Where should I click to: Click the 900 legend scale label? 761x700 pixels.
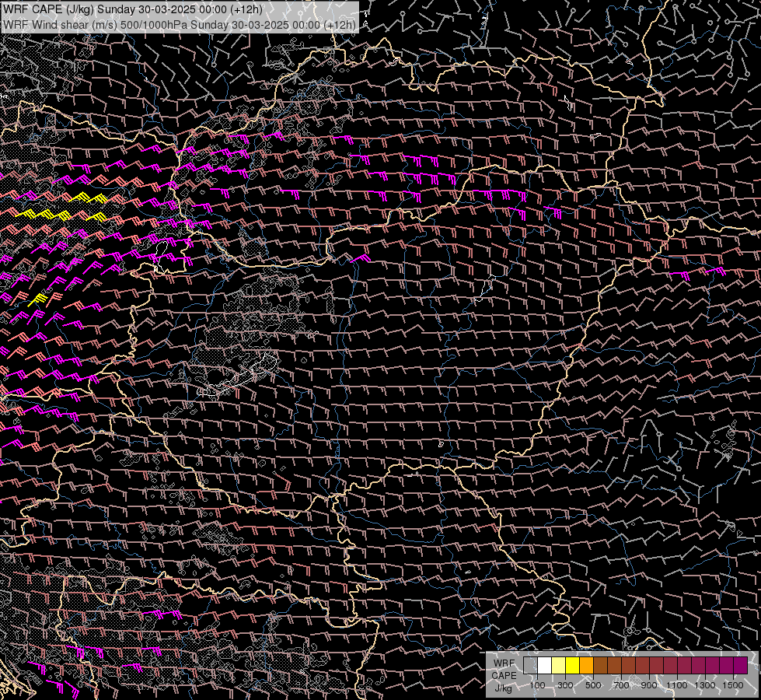coord(649,685)
